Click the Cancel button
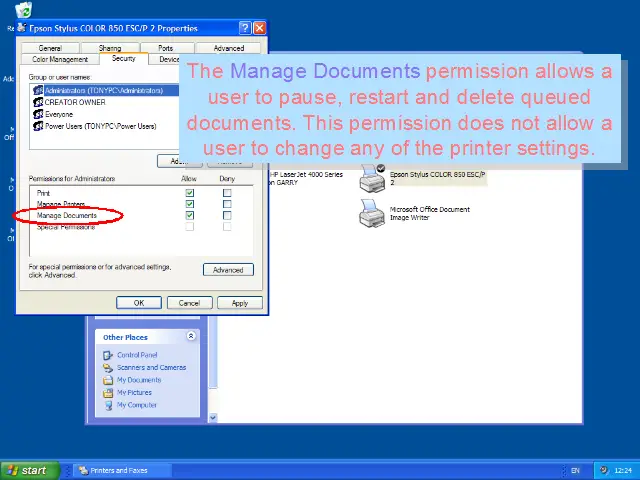640x480 pixels. point(189,303)
